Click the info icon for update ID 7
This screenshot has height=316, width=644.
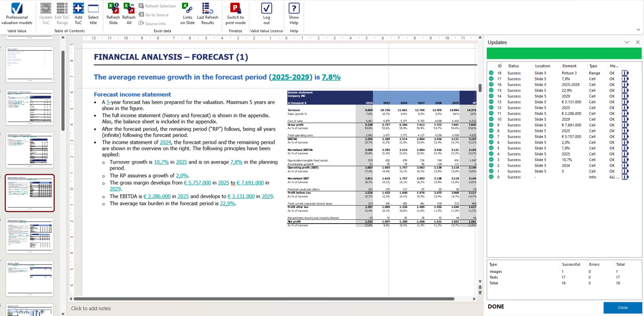pos(625,137)
